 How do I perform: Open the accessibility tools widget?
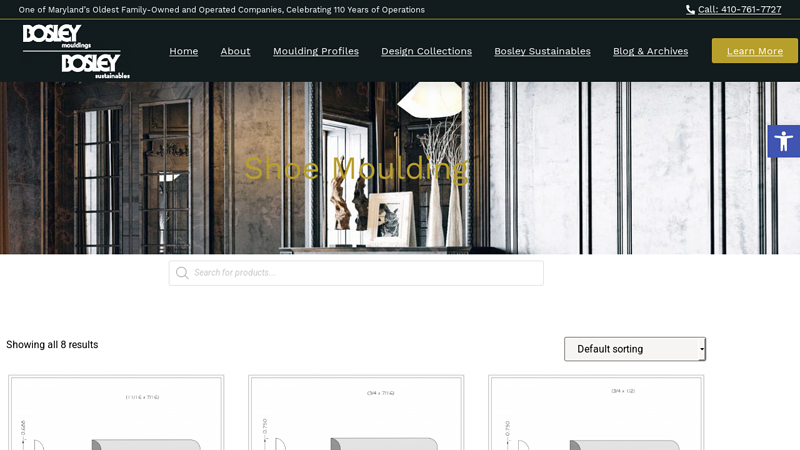pyautogui.click(x=783, y=141)
